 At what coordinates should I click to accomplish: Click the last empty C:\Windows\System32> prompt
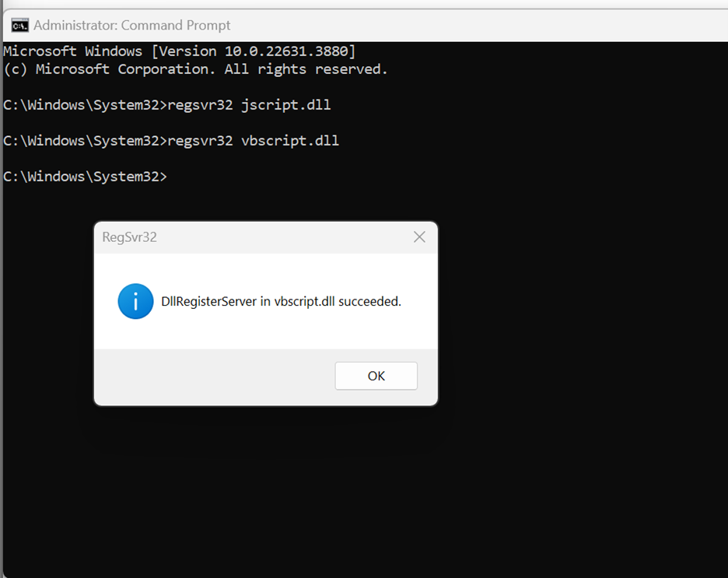pyautogui.click(x=85, y=177)
